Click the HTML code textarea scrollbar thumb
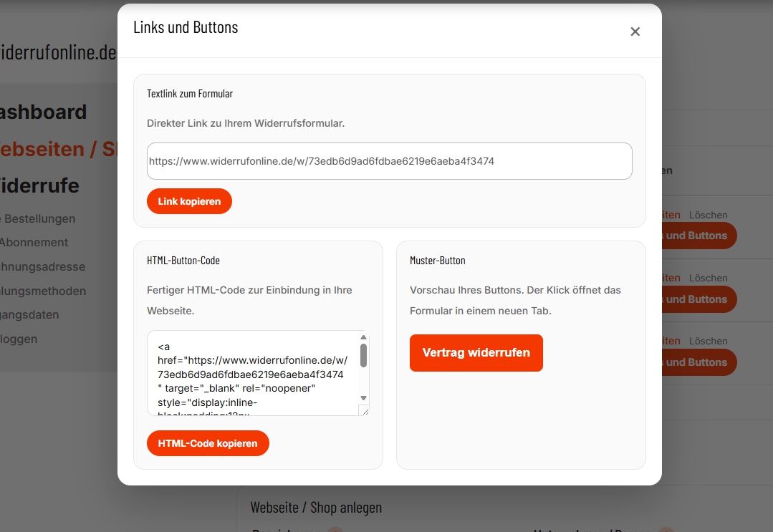This screenshot has width=773, height=532. [x=363, y=355]
